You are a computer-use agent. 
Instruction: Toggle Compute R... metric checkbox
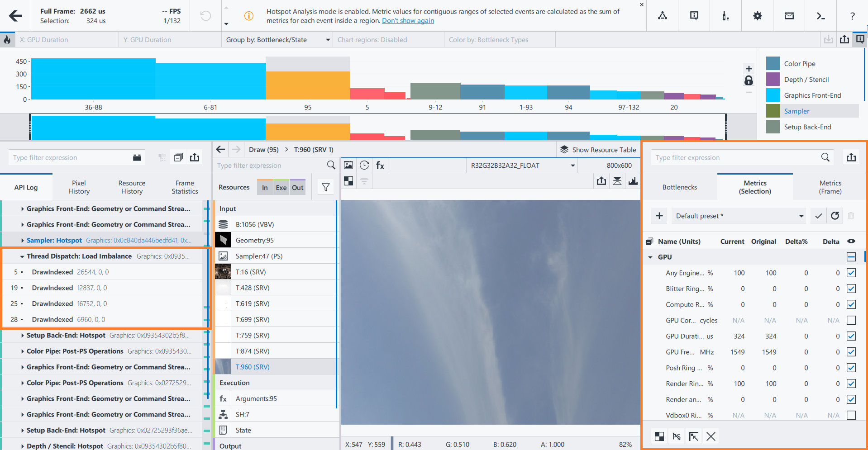851,304
